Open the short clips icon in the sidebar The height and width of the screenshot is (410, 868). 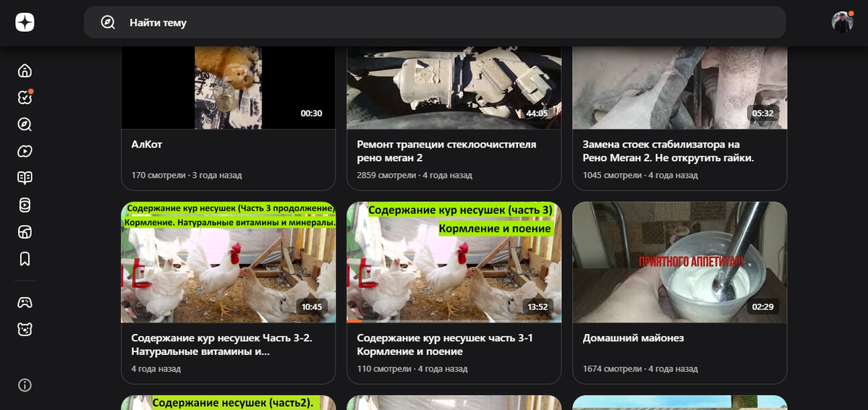pyautogui.click(x=25, y=205)
